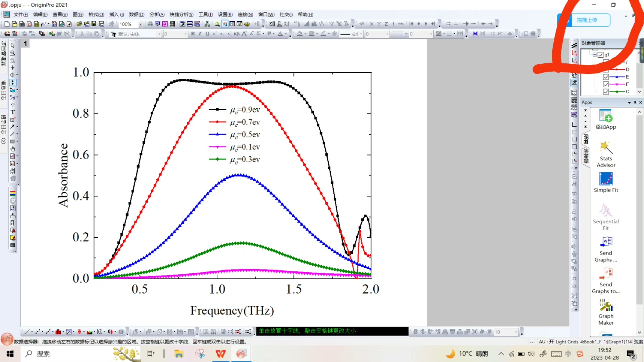
Task: Click the Italic formatting icon
Action: (x=200, y=34)
